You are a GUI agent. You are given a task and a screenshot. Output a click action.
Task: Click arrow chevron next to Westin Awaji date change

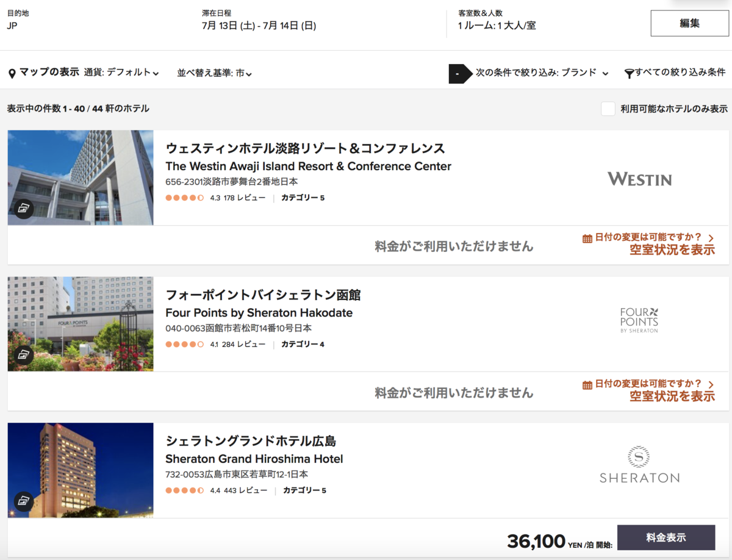click(711, 238)
